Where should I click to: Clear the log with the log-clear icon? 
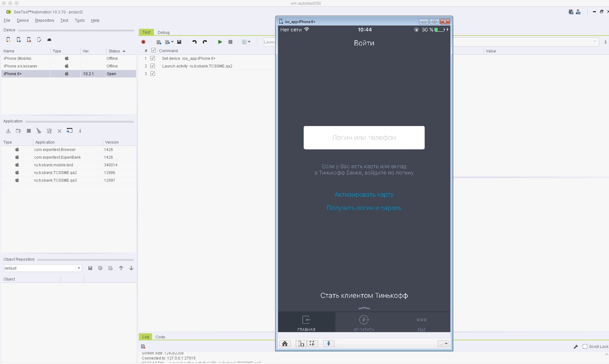pyautogui.click(x=143, y=347)
